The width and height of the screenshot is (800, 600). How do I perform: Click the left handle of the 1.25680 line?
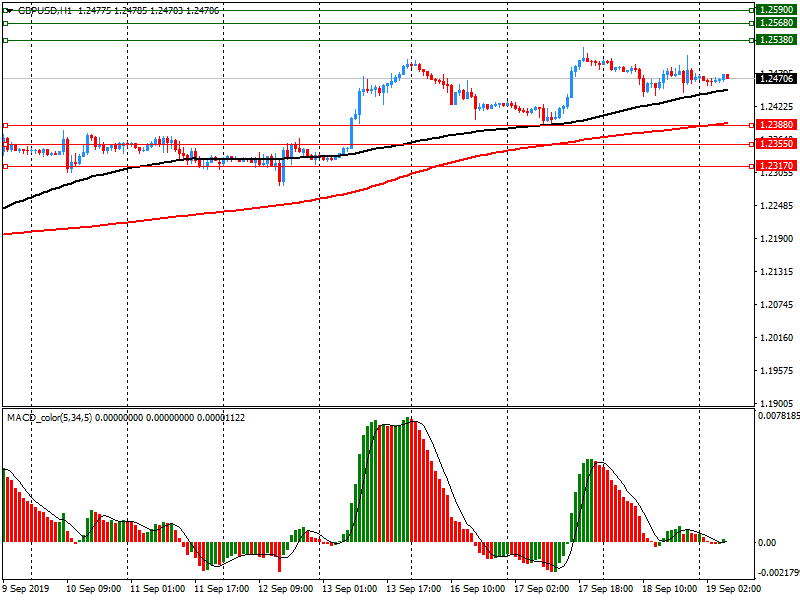6,23
